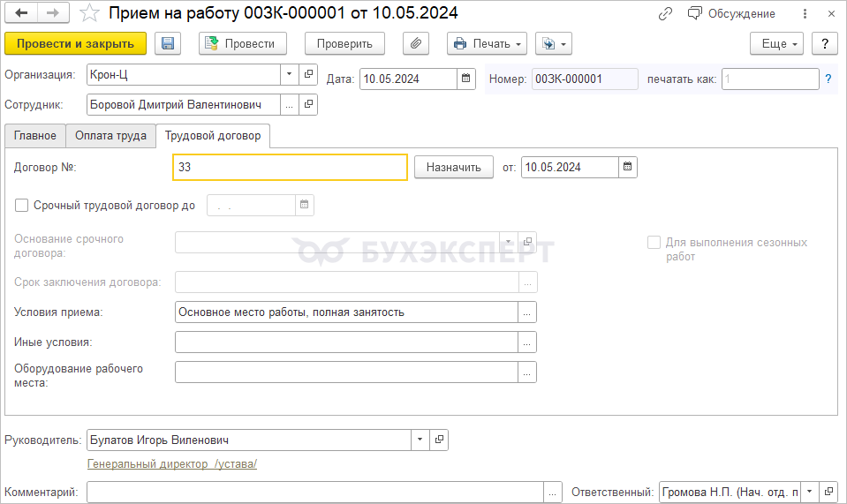Click the Провести button
The width and height of the screenshot is (847, 504).
coord(243,44)
